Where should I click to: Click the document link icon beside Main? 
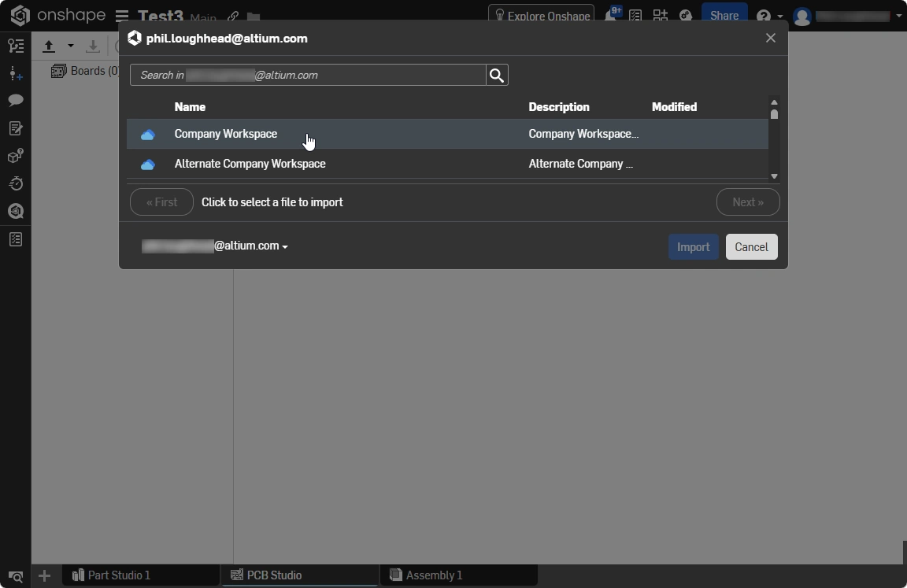(x=233, y=17)
